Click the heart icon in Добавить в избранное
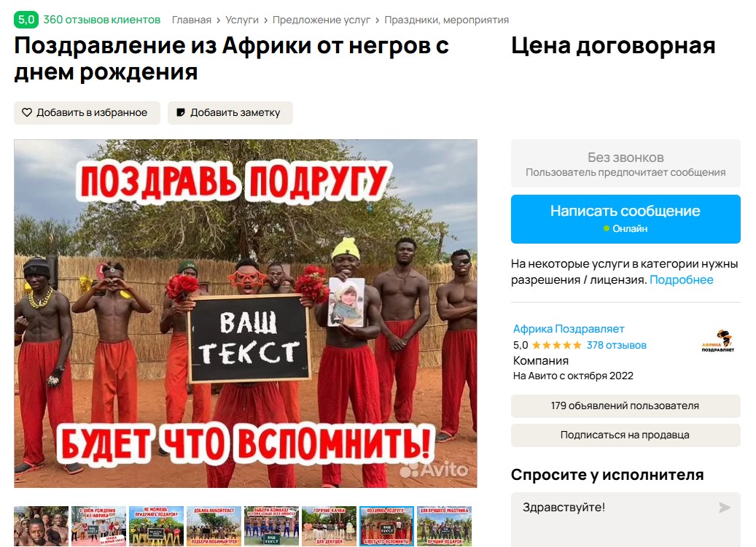 [x=27, y=112]
